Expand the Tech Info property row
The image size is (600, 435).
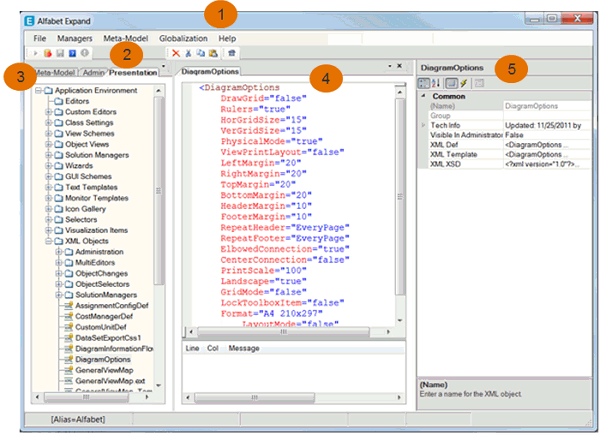point(422,124)
